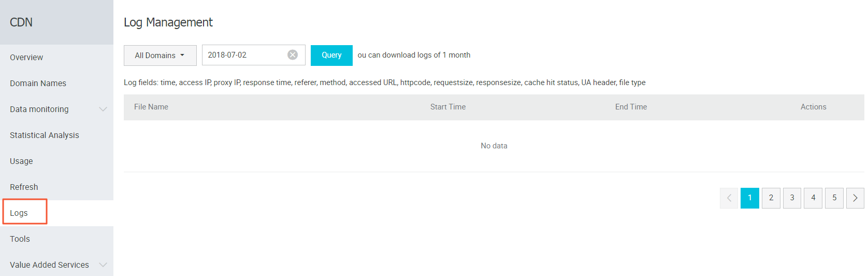Go to page 3 of results
Screen dimensions: 868x276
coord(792,198)
